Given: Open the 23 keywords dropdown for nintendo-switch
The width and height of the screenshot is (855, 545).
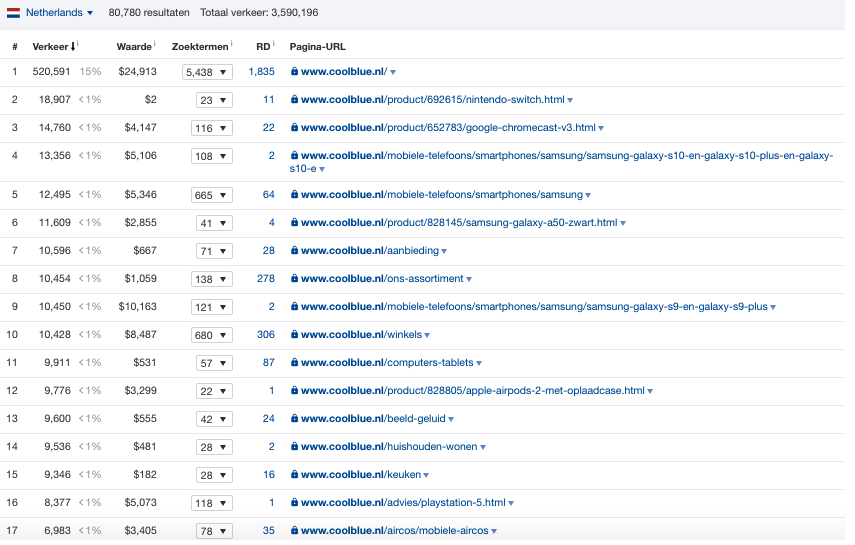Looking at the screenshot, I should tap(214, 100).
